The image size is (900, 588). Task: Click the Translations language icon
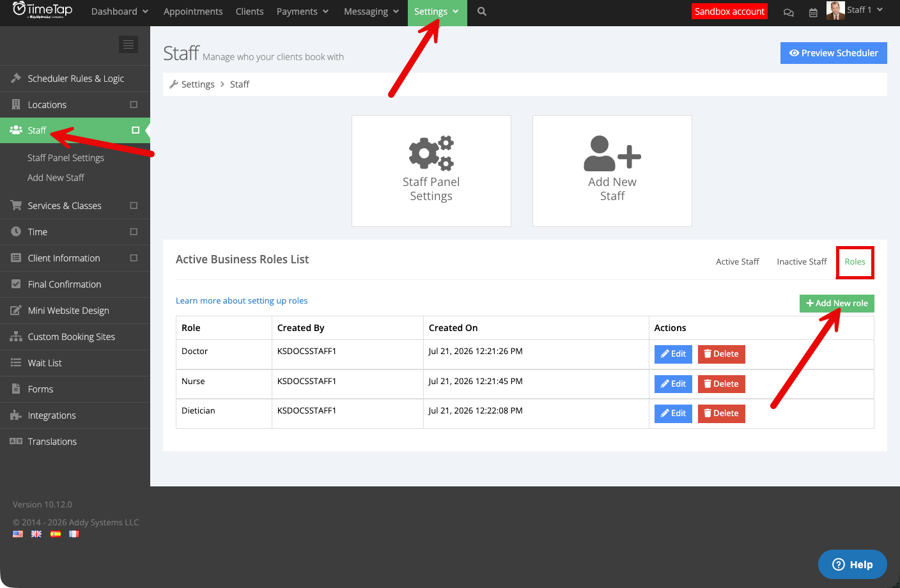click(x=16, y=441)
